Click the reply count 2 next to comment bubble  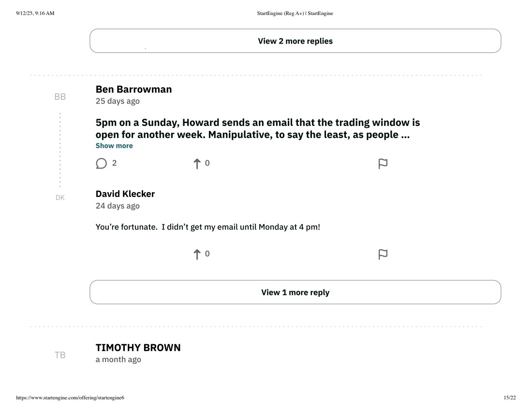coord(114,163)
